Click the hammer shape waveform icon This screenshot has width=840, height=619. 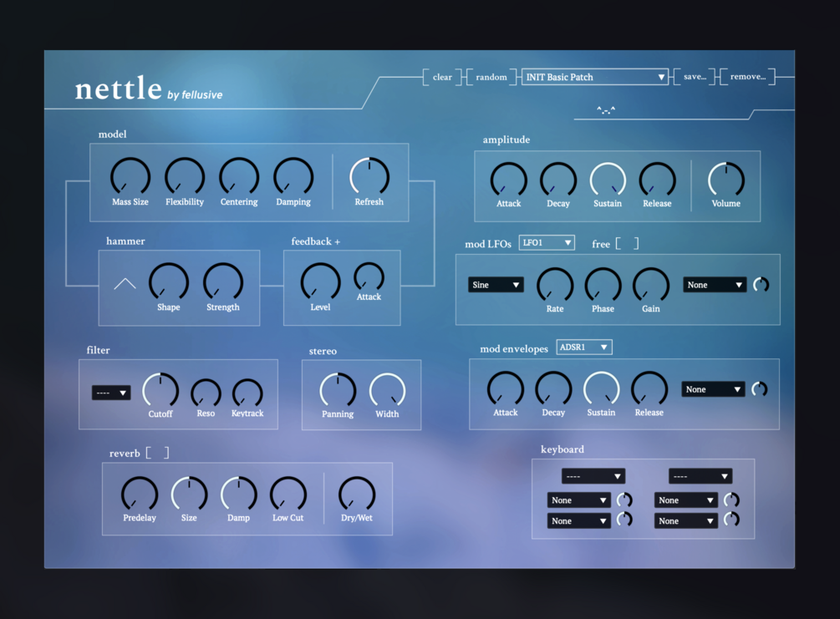pyautogui.click(x=125, y=284)
